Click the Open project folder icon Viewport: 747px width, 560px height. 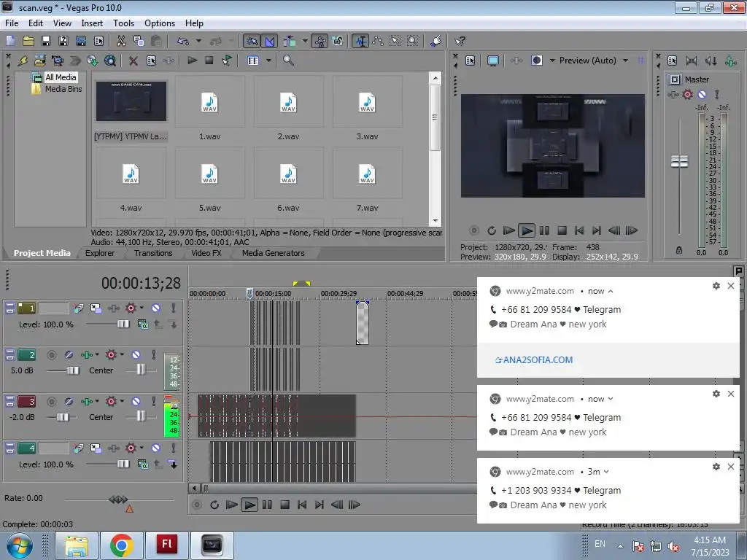28,41
